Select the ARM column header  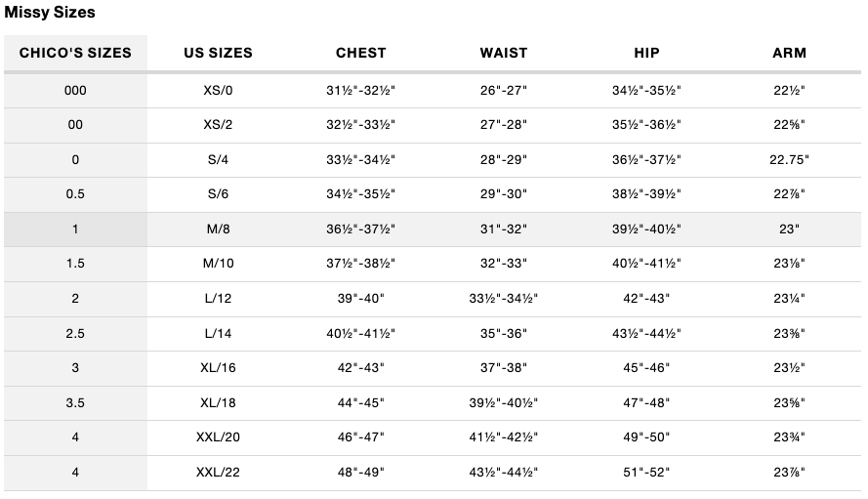tap(789, 53)
